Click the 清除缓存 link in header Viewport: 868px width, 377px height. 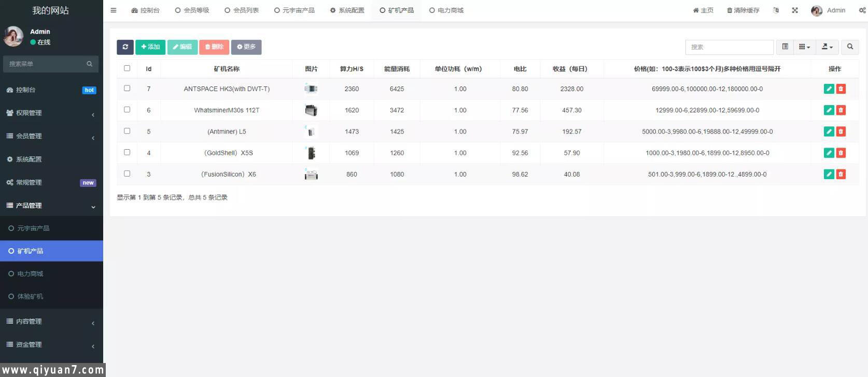click(743, 10)
